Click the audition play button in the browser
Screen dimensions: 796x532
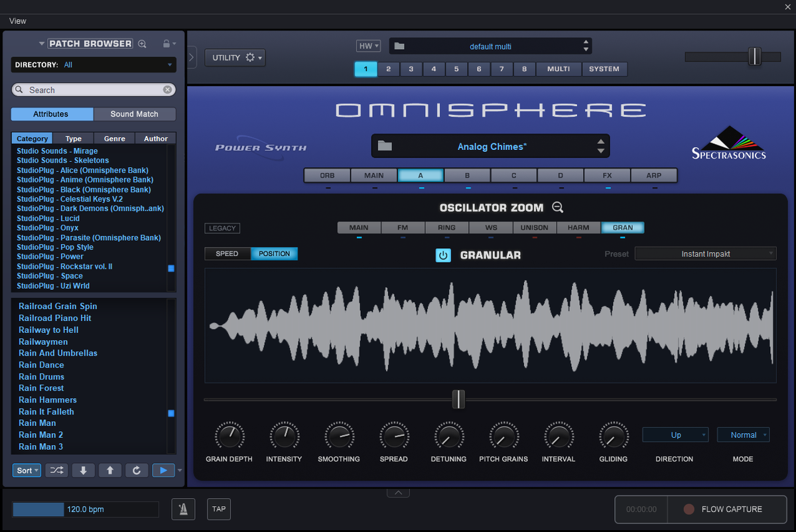tap(163, 470)
